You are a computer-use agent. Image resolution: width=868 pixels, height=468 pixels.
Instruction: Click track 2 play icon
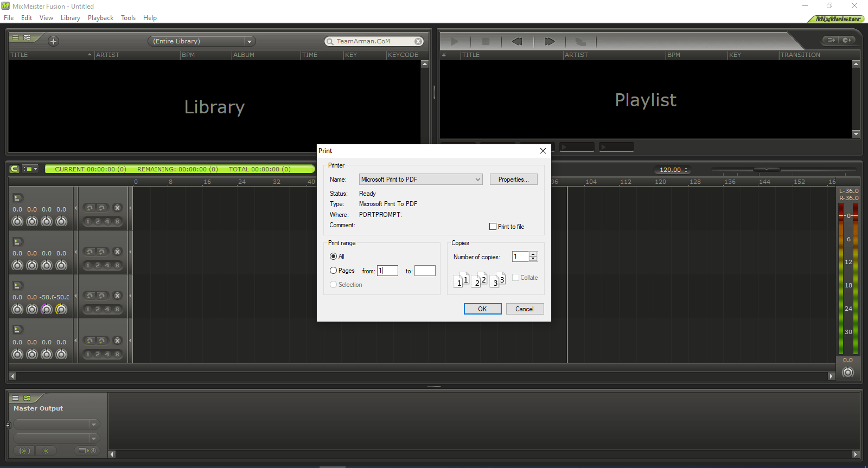[x=17, y=242]
